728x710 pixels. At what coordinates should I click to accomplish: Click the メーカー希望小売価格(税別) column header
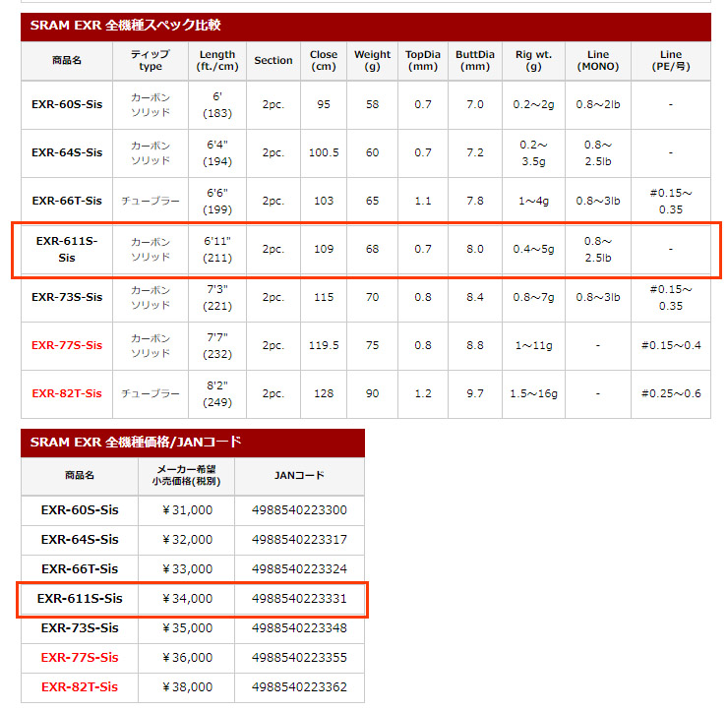186,475
